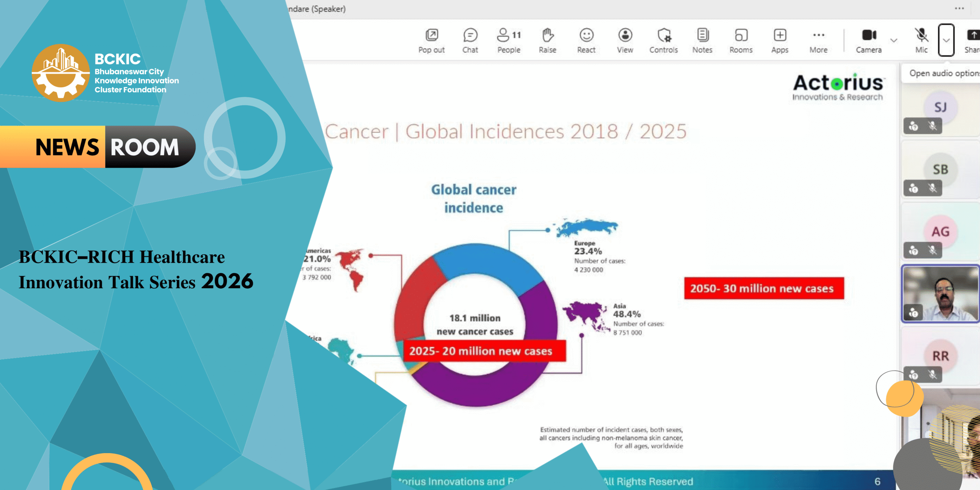
Task: Show the People participant list
Action: tap(509, 40)
